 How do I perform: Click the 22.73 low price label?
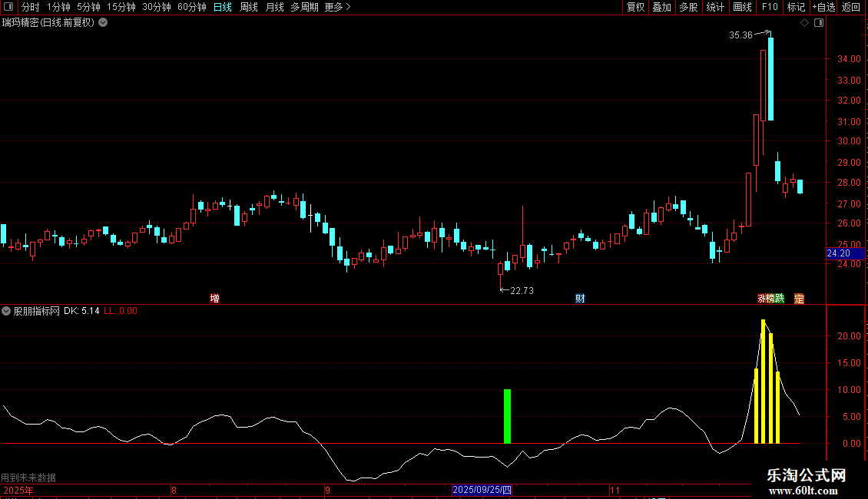(522, 290)
